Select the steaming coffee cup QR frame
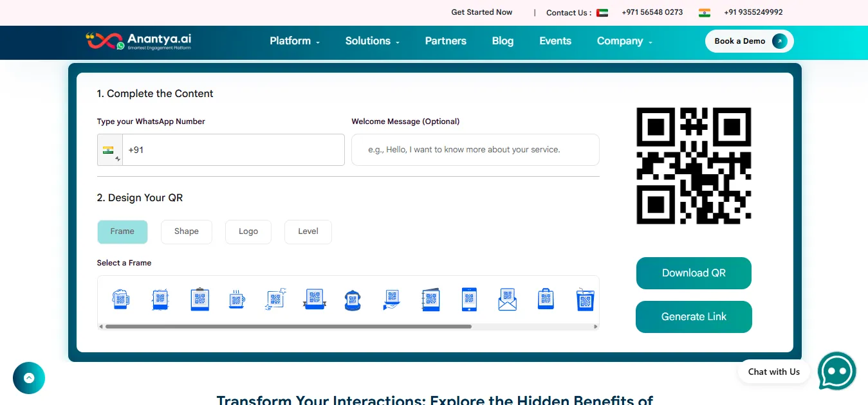 [237, 300]
